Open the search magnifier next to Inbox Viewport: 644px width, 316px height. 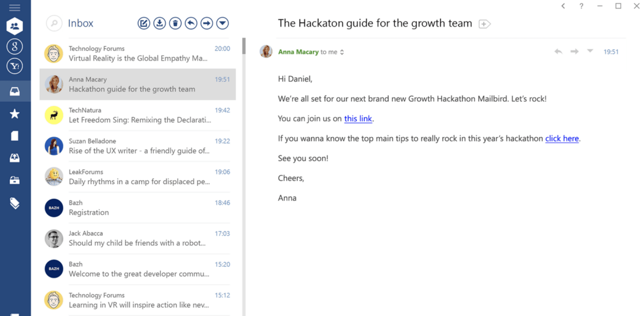[x=54, y=23]
